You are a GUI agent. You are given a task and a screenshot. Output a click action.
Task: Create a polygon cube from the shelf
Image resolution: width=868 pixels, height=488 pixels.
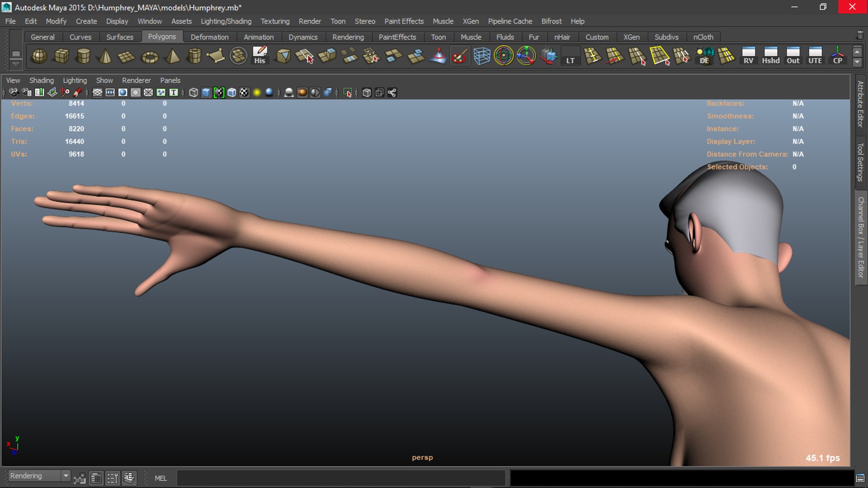[61, 56]
